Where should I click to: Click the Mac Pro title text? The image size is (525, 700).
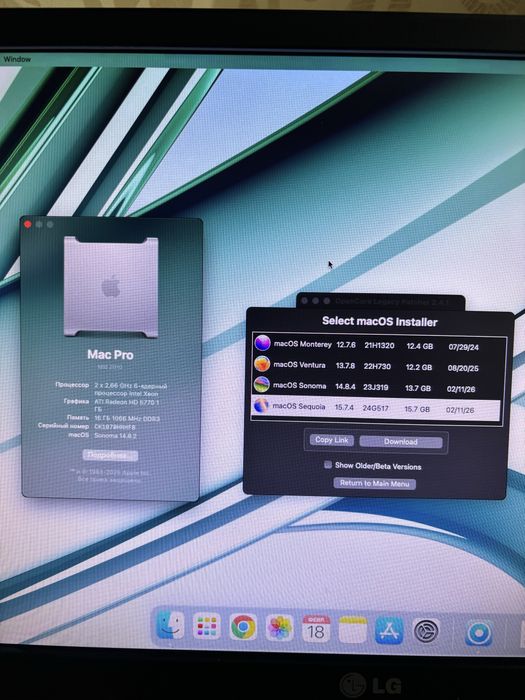coord(110,354)
